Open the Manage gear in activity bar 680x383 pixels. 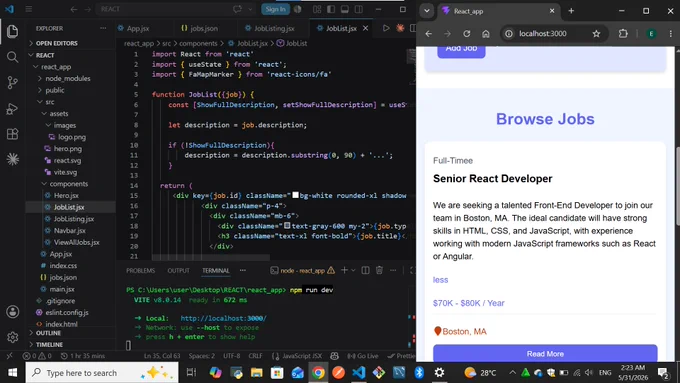click(x=13, y=337)
